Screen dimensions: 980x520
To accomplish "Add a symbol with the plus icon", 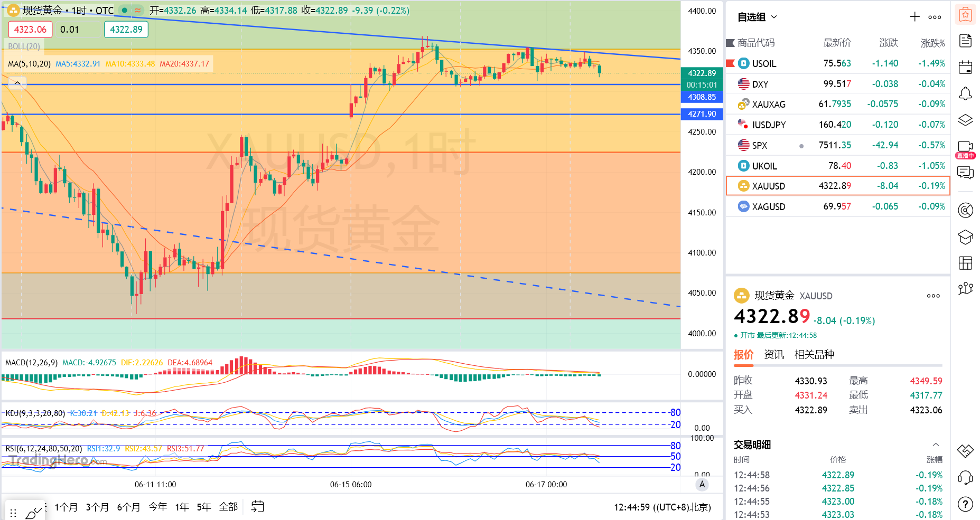I will pos(914,17).
